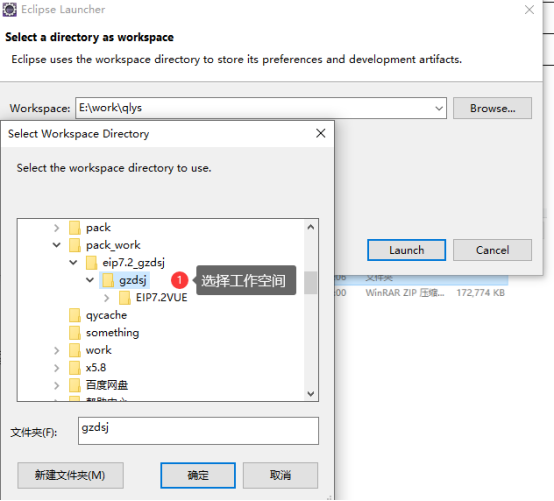This screenshot has height=501, width=554.
Task: Confirm selection with 确定 button
Action: pyautogui.click(x=198, y=475)
